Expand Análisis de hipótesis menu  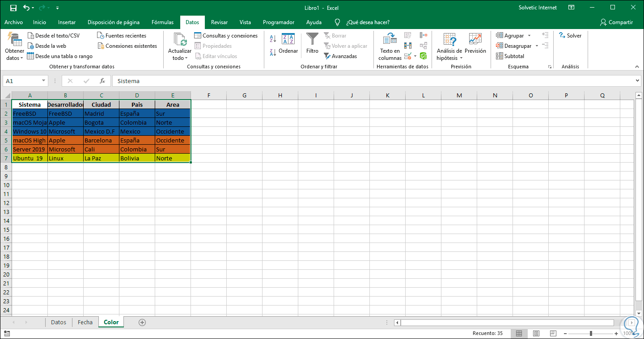pyautogui.click(x=449, y=46)
